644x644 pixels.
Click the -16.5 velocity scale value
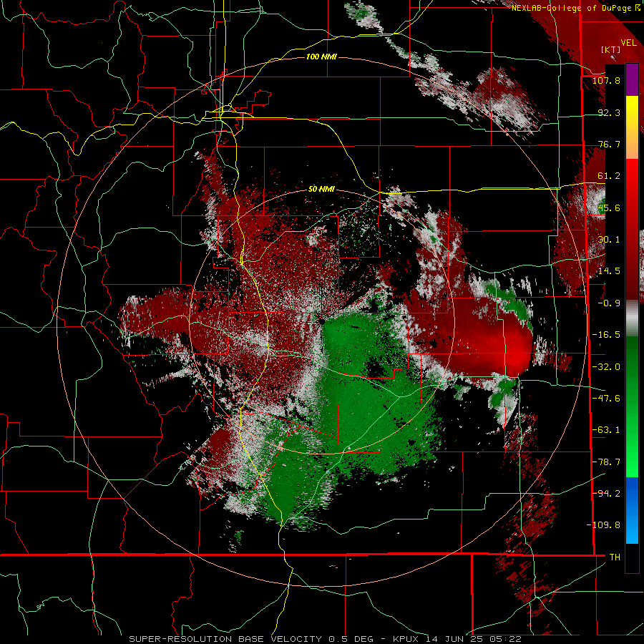(606, 335)
